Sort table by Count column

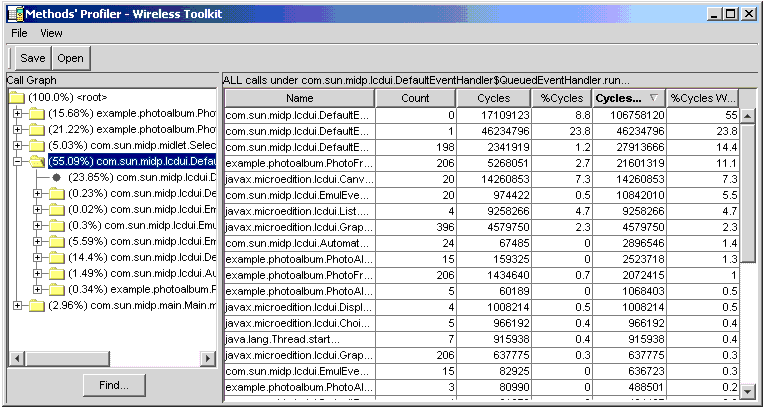415,98
